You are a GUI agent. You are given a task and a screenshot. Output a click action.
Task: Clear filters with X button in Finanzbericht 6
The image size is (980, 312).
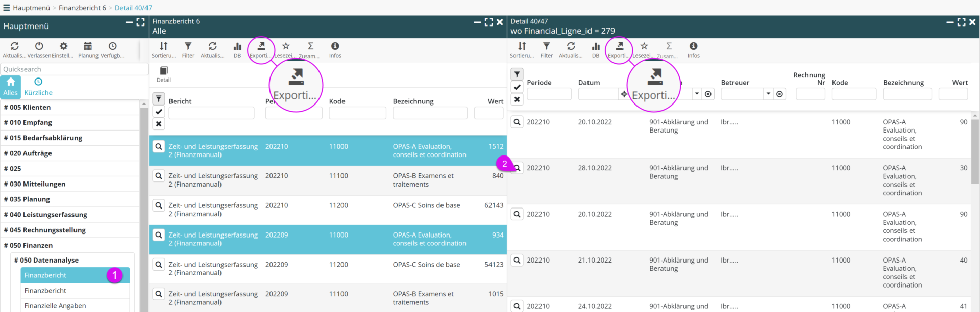[159, 124]
